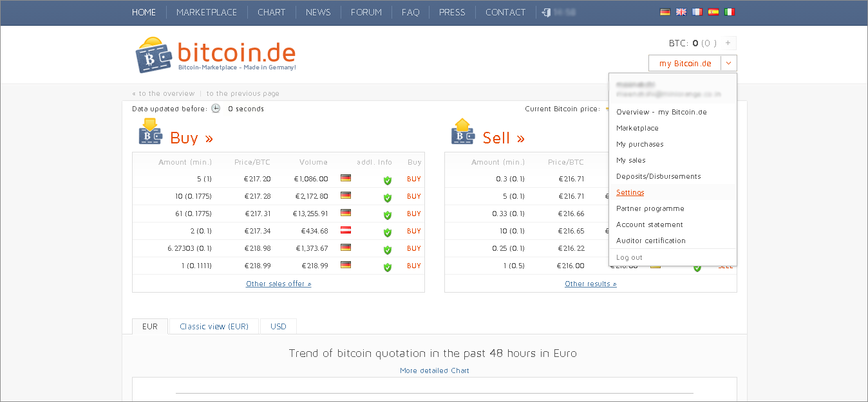Screen dimensions: 868x402
Task: Click flag in the €217.31 buy row
Action: tap(346, 213)
